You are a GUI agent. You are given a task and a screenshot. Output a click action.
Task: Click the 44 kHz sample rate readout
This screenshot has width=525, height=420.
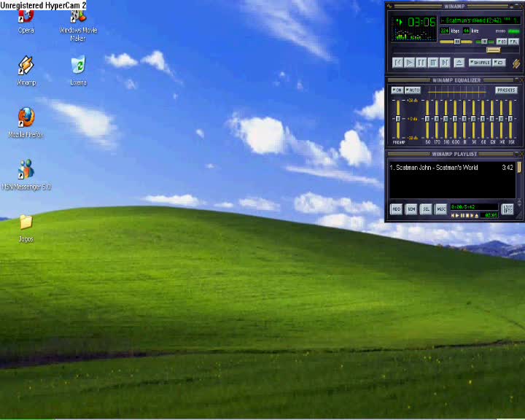point(466,31)
